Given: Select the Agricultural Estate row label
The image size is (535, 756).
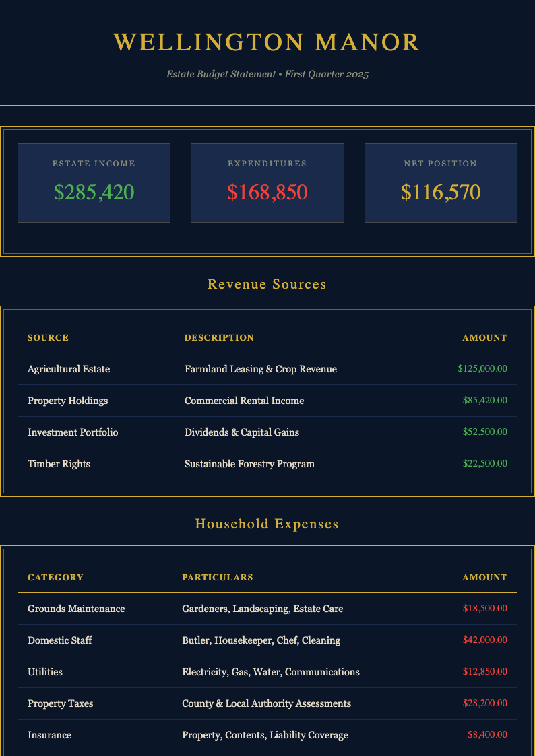Looking at the screenshot, I should click(x=69, y=369).
